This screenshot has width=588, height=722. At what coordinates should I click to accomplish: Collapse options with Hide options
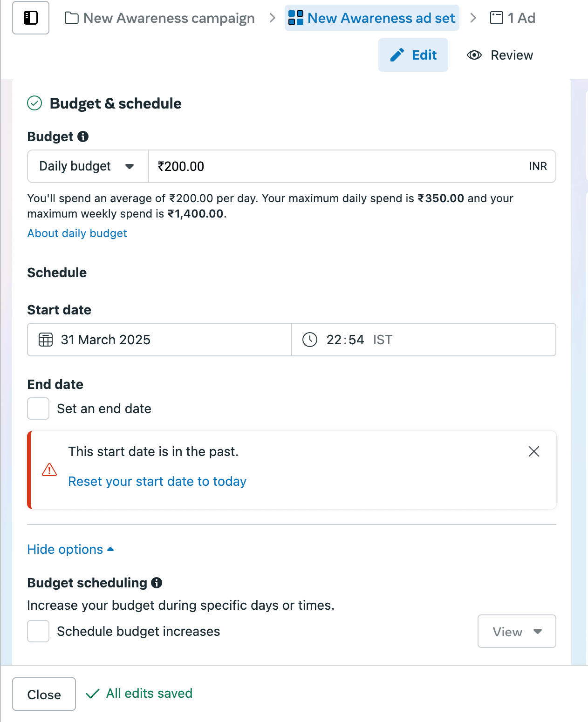click(70, 550)
